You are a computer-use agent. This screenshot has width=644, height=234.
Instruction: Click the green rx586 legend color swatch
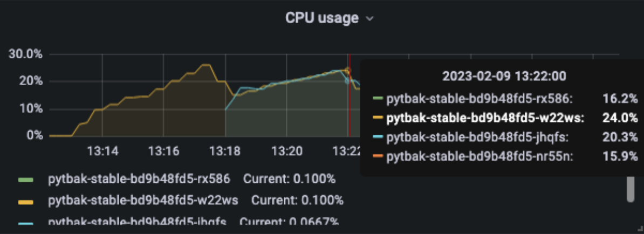pyautogui.click(x=26, y=180)
